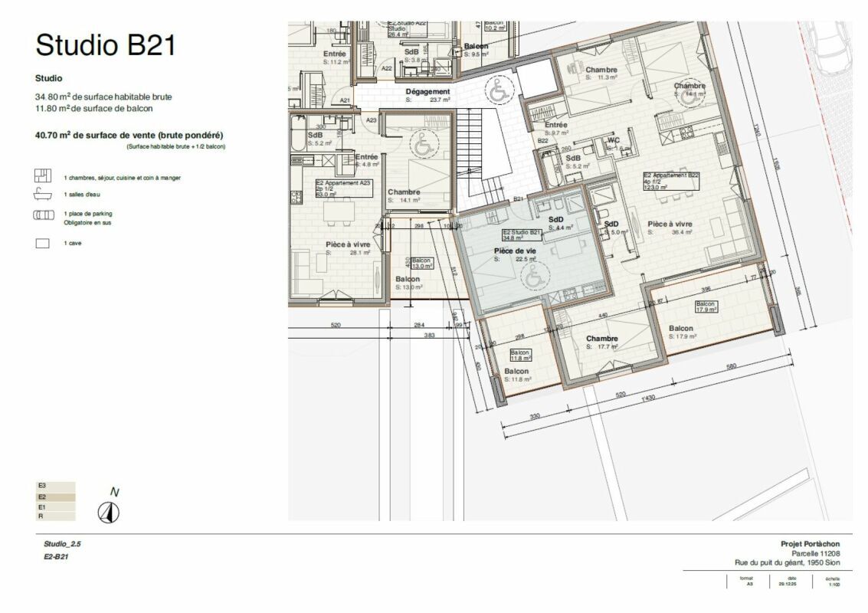Click the car icon for parking place
868x613 pixels.
(43, 215)
